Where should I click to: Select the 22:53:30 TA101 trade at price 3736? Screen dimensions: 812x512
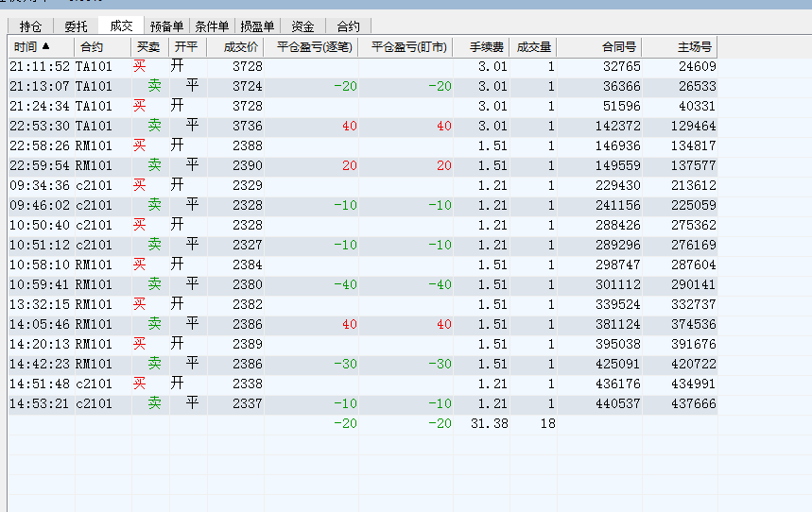[x=284, y=127]
